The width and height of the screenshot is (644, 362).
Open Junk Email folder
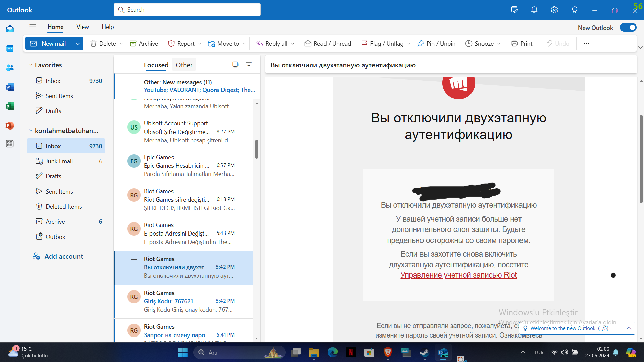point(66,161)
